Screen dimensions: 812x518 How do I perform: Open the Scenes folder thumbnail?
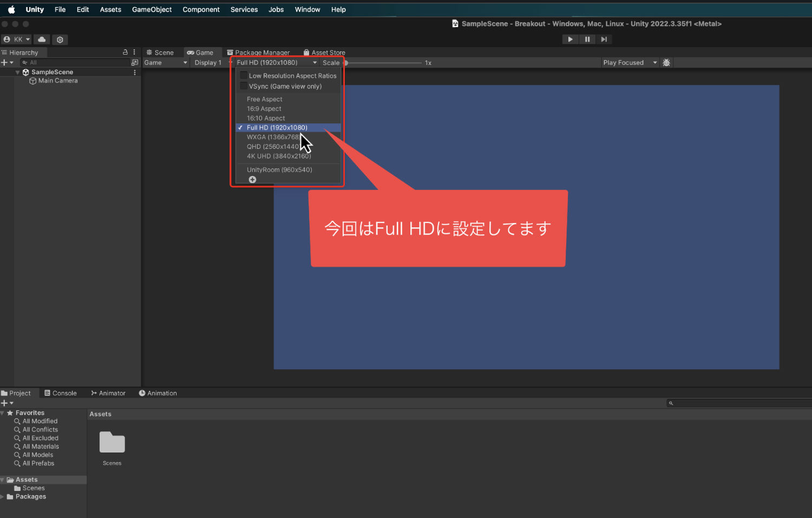click(x=112, y=443)
